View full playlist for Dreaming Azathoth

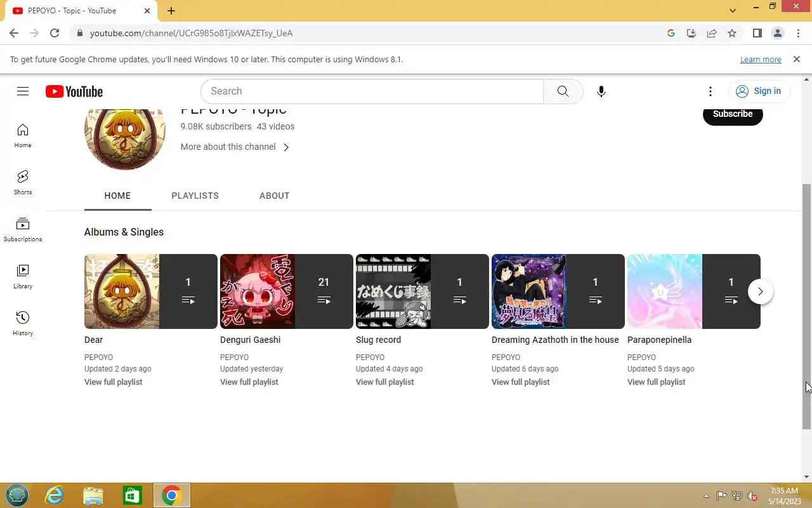pyautogui.click(x=520, y=382)
